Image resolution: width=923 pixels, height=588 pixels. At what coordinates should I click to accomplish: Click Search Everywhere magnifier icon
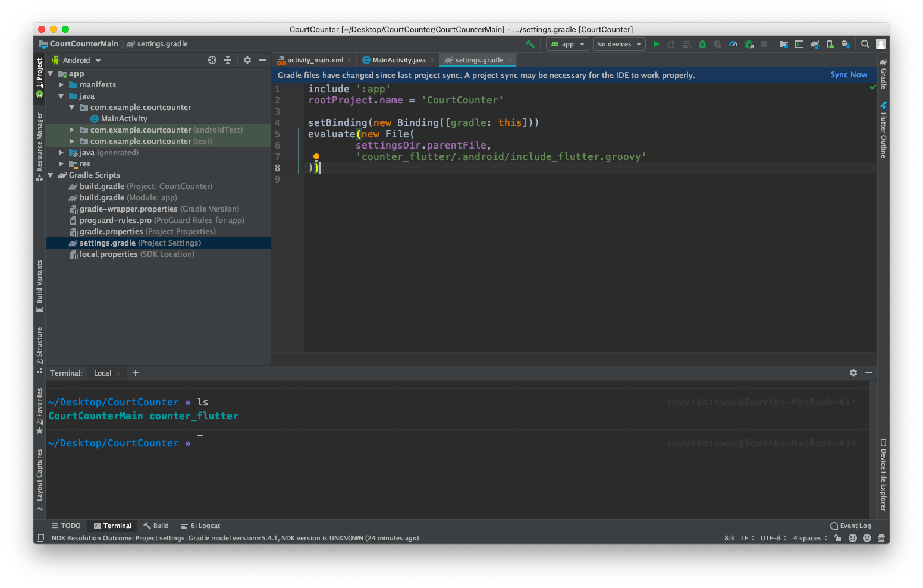click(865, 44)
